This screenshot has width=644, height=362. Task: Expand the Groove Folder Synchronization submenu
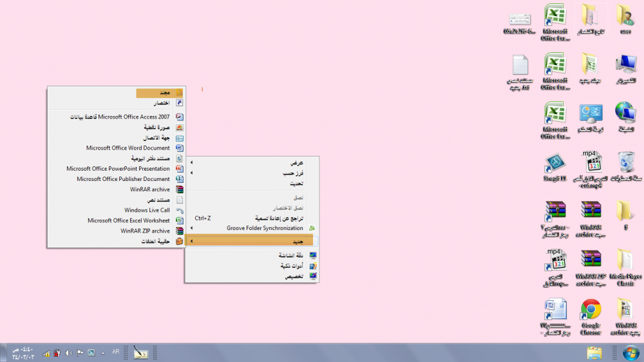(251, 228)
